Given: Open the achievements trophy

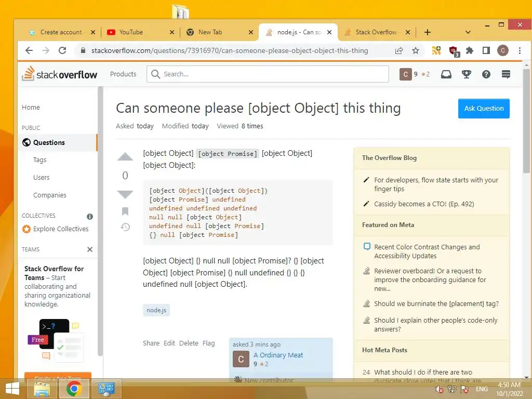Looking at the screenshot, I should pos(466,74).
